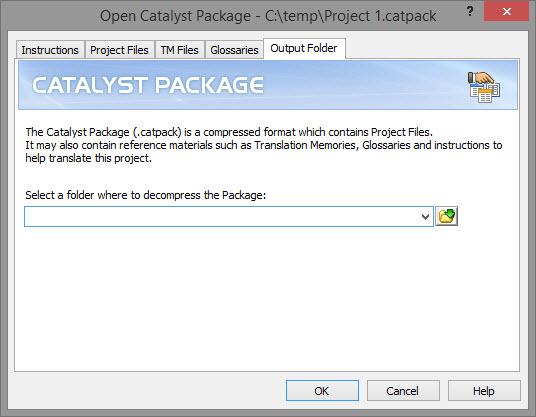This screenshot has width=536, height=417.
Task: Click the browse folder icon beside the path field
Action: pyautogui.click(x=446, y=216)
